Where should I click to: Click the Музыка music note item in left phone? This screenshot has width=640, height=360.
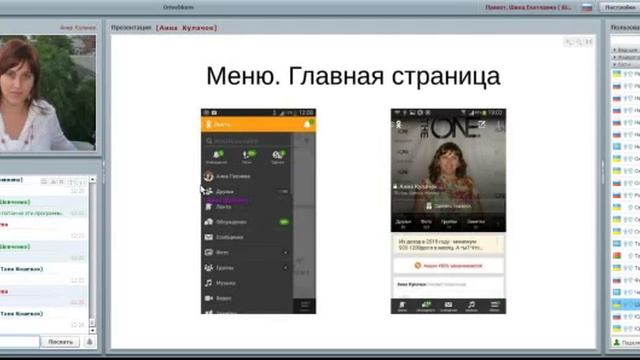[247, 283]
